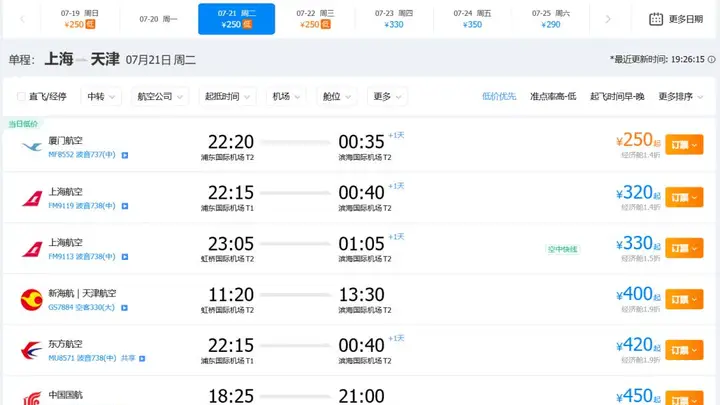Click Air China logo on bottom row
This screenshot has width=720, height=405.
coord(32,398)
